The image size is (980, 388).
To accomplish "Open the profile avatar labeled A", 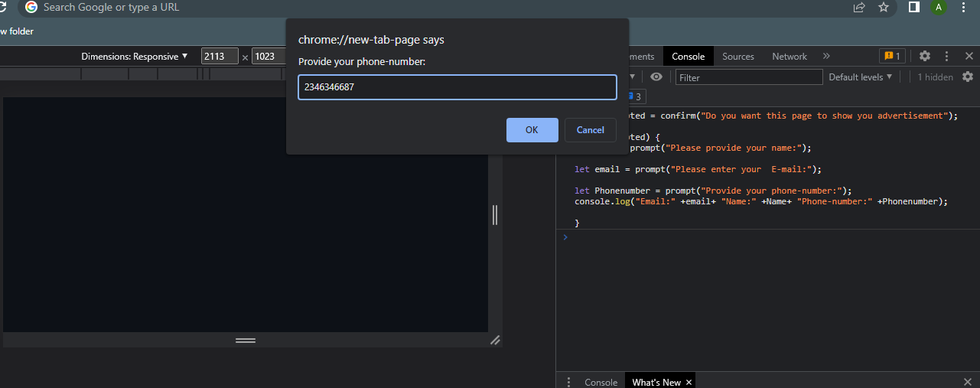I will tap(938, 7).
